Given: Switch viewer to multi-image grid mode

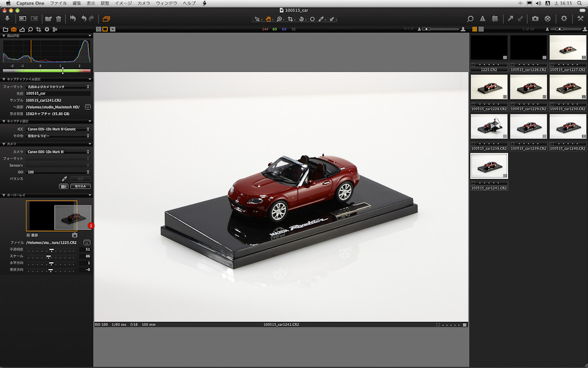Looking at the screenshot, I should [98, 29].
